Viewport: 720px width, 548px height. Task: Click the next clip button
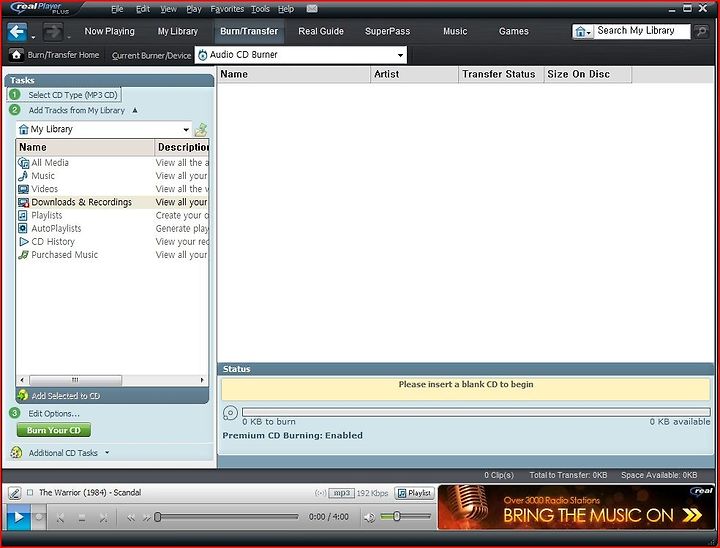point(104,518)
